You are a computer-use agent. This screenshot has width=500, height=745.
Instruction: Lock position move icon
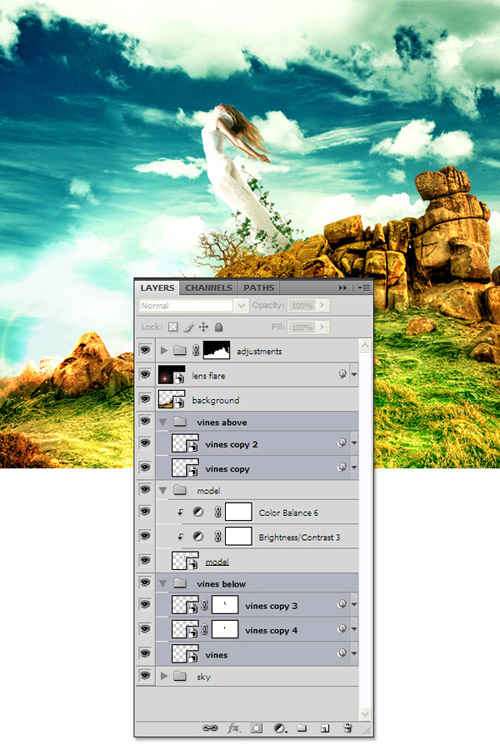pos(203,327)
